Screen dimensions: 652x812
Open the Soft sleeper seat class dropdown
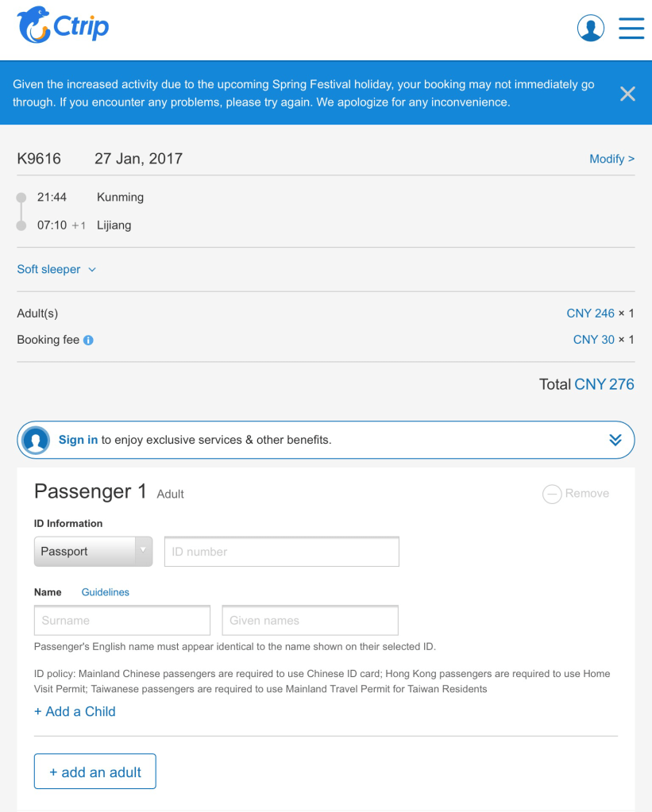(x=56, y=269)
